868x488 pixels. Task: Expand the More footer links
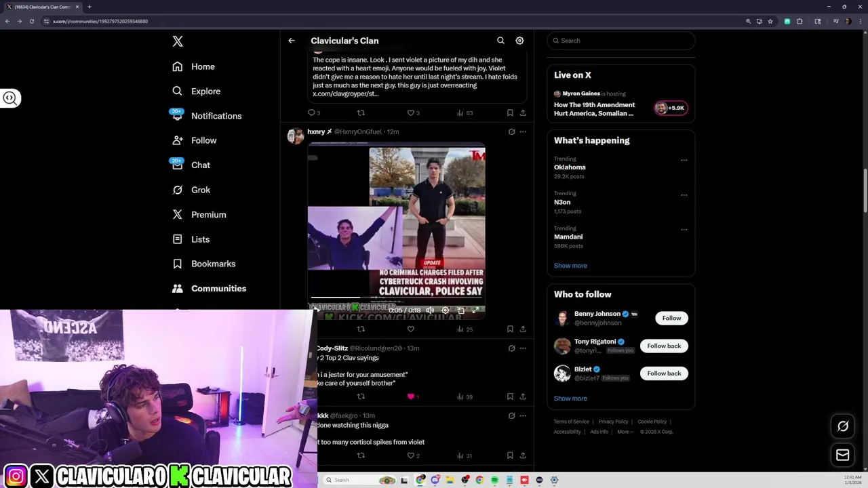point(625,432)
